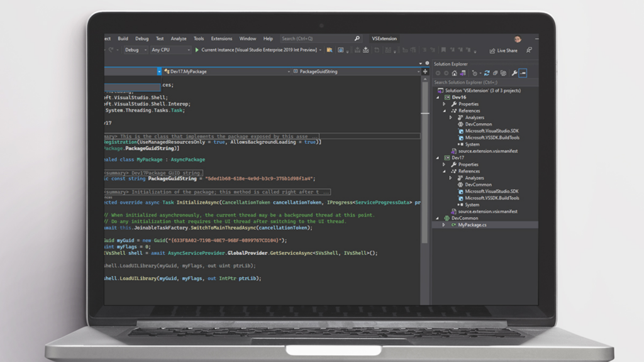Click the Live Share button label
This screenshot has height=362, width=644.
508,51
